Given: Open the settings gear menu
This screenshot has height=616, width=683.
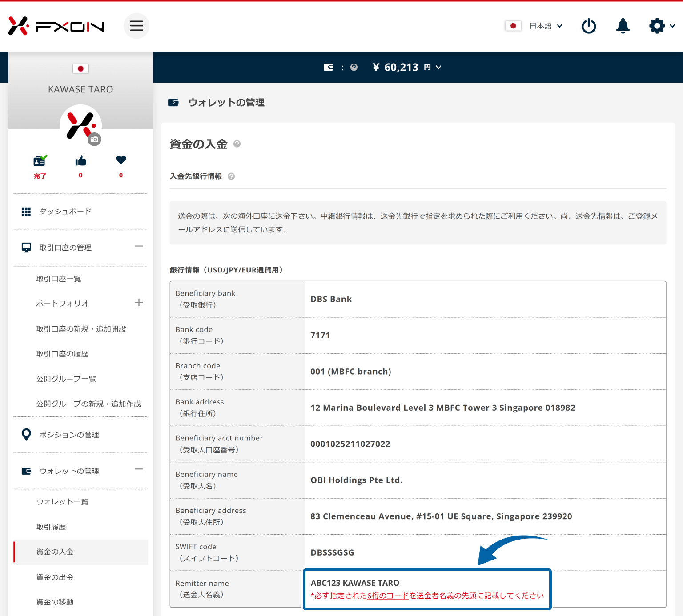Looking at the screenshot, I should (662, 26).
